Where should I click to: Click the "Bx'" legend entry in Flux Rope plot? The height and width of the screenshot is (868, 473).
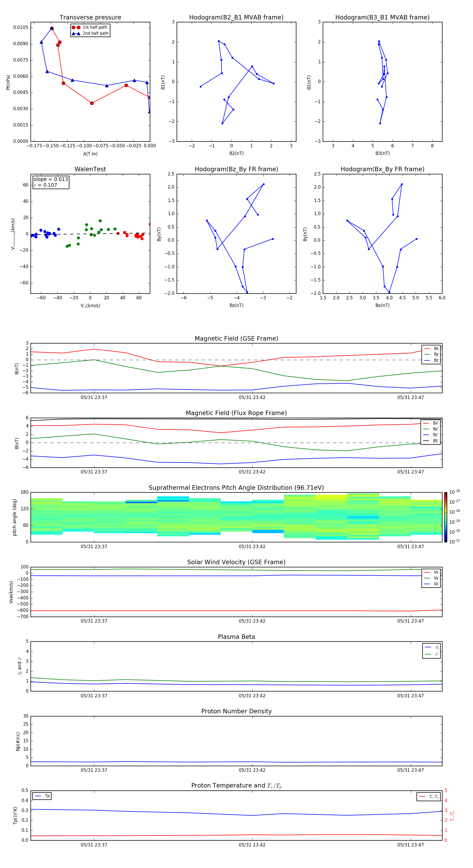pos(431,423)
